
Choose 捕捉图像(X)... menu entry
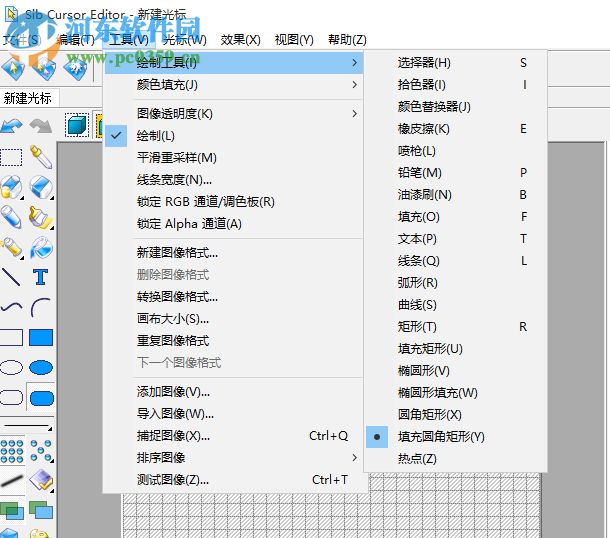[233, 436]
